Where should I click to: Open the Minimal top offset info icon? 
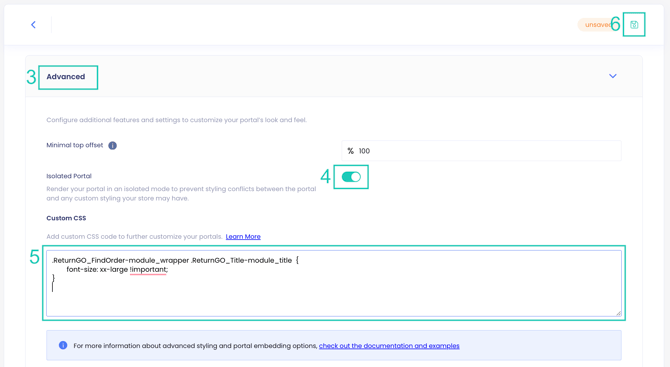[112, 146]
